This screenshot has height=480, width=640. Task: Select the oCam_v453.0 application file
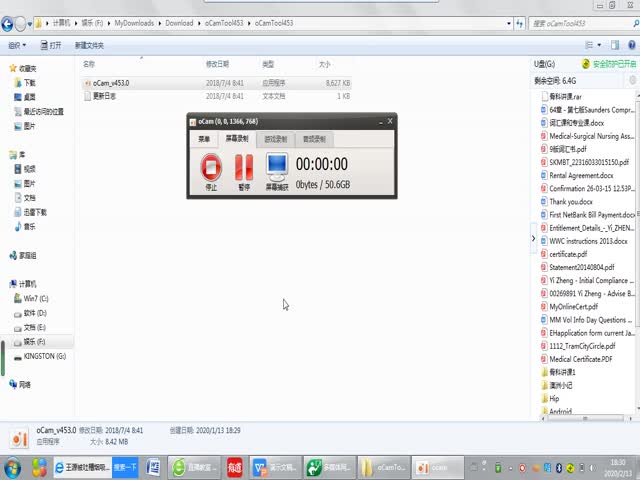coord(110,83)
